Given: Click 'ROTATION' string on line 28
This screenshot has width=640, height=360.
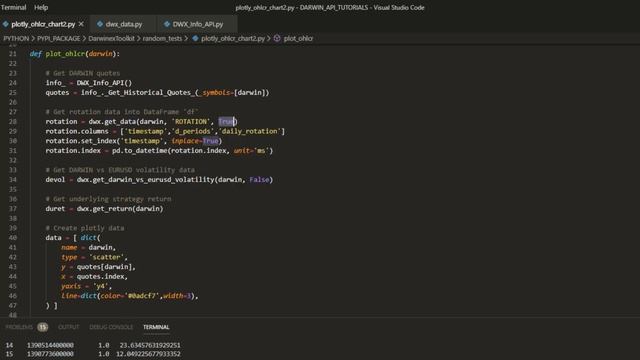Looking at the screenshot, I should (x=191, y=122).
